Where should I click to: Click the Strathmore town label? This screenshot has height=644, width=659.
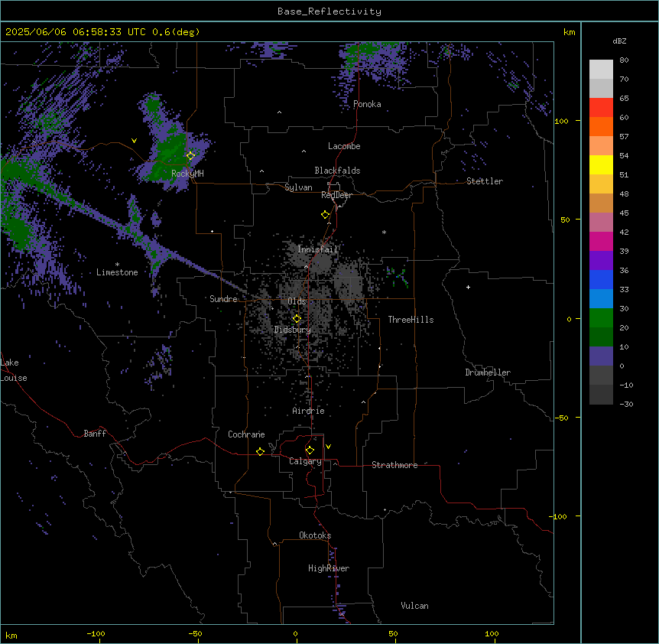(394, 465)
